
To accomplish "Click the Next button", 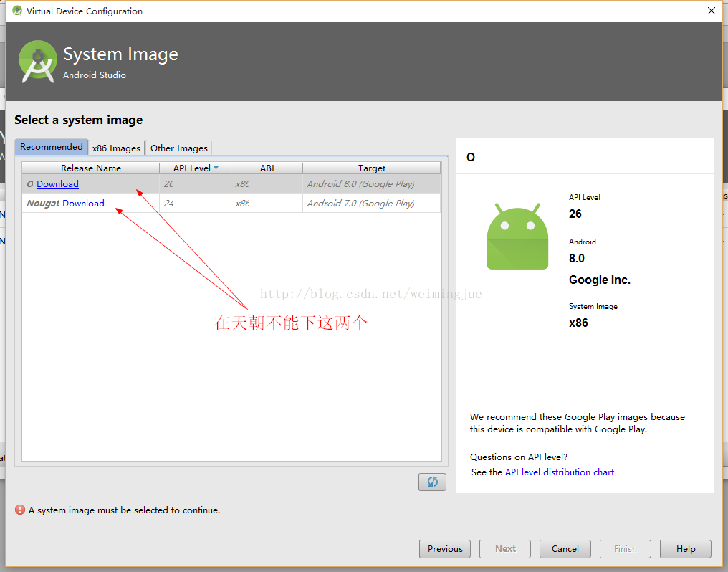I will pyautogui.click(x=505, y=549).
